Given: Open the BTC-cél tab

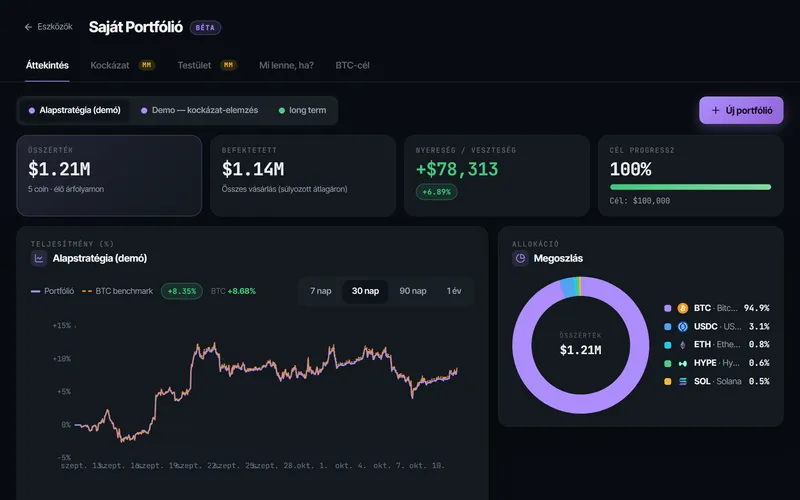Looking at the screenshot, I should click(x=352, y=65).
